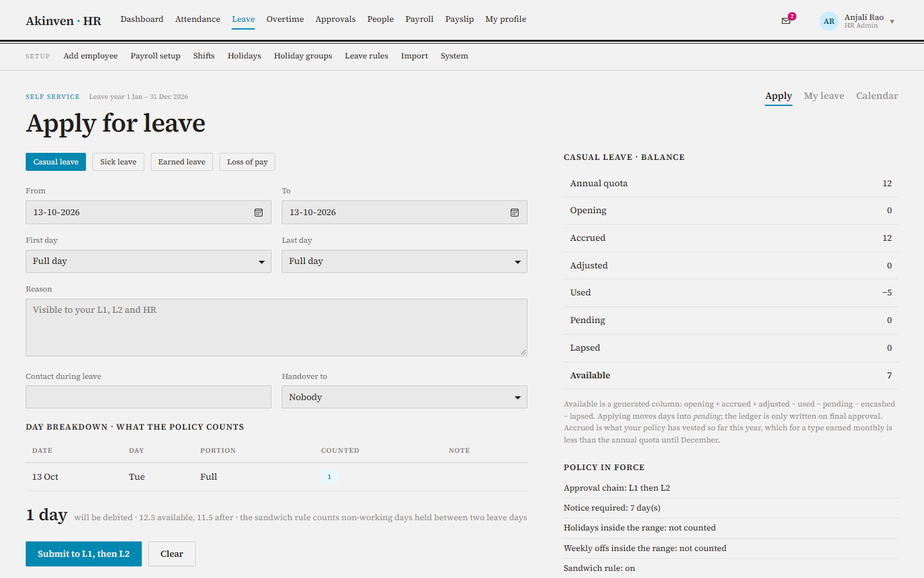
Task: Select the Loss of pay type
Action: (x=247, y=162)
